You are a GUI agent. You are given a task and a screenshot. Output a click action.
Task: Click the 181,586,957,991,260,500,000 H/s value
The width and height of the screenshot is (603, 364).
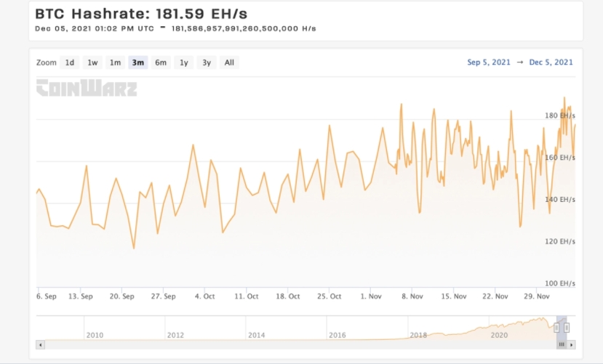pos(244,28)
